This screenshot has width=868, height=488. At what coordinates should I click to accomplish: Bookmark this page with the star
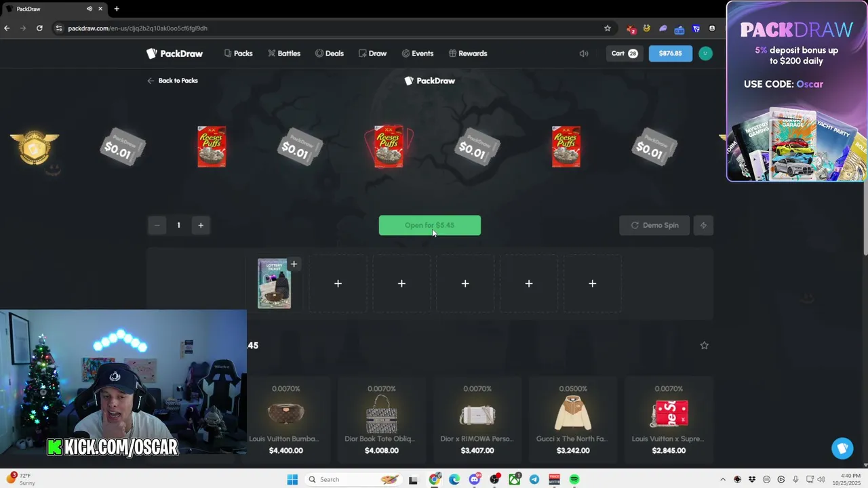(607, 28)
